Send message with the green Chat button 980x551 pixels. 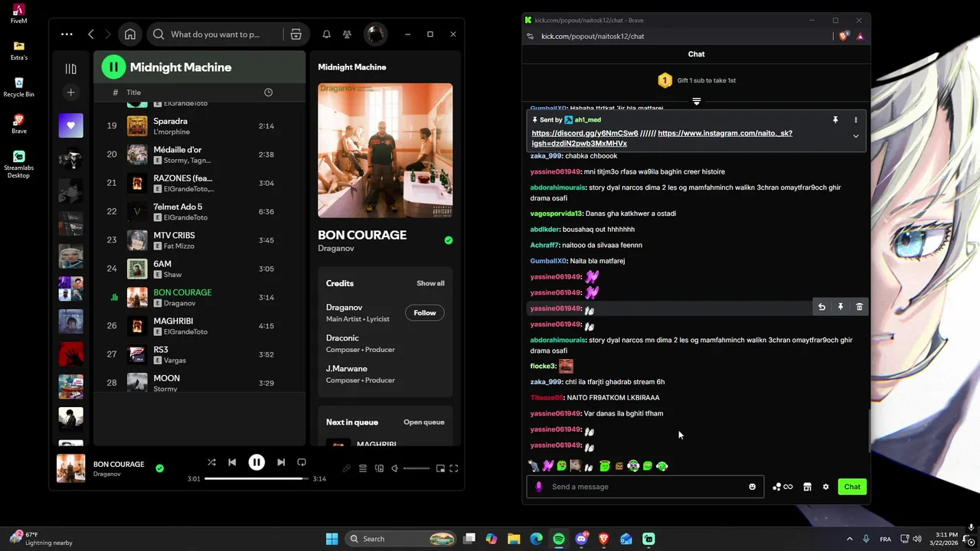coord(852,487)
